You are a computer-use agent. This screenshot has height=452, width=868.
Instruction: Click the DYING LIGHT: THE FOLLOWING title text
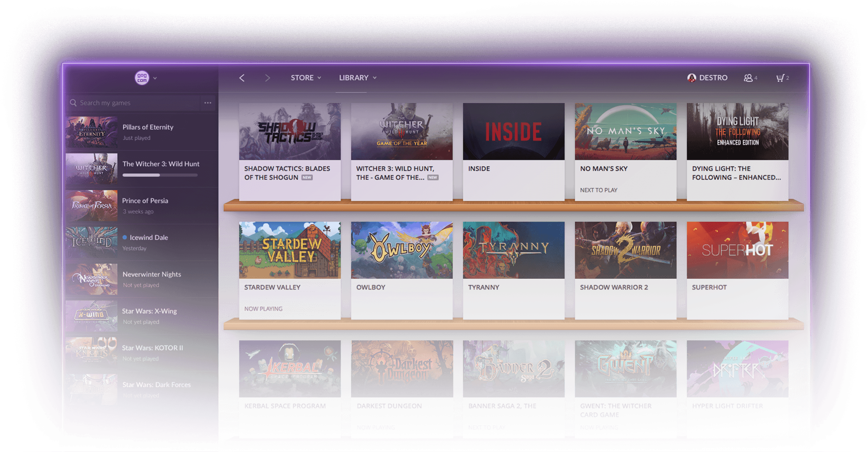[x=736, y=173]
